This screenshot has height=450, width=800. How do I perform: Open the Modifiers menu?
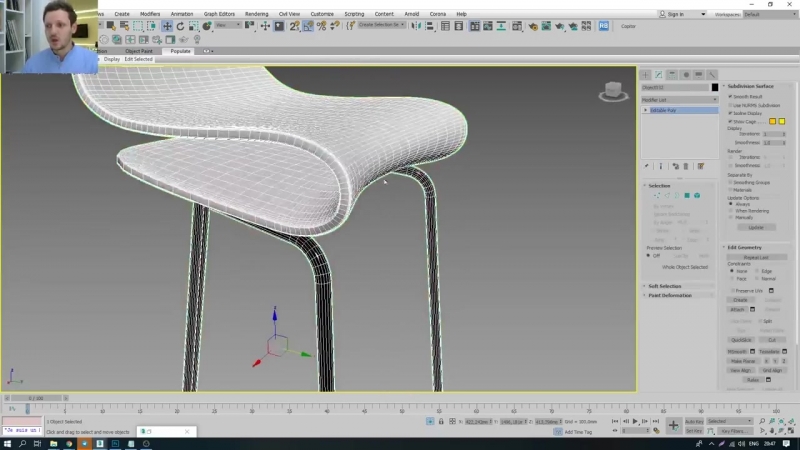point(149,14)
